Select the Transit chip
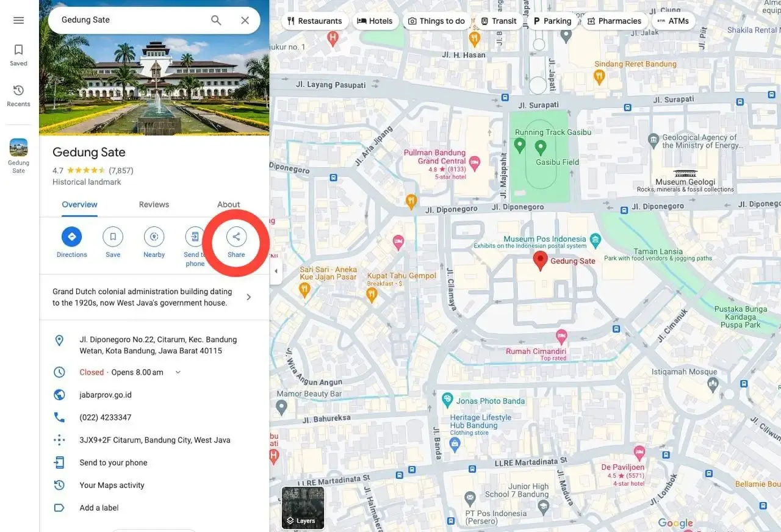Viewport: 781px width, 532px height. click(498, 21)
